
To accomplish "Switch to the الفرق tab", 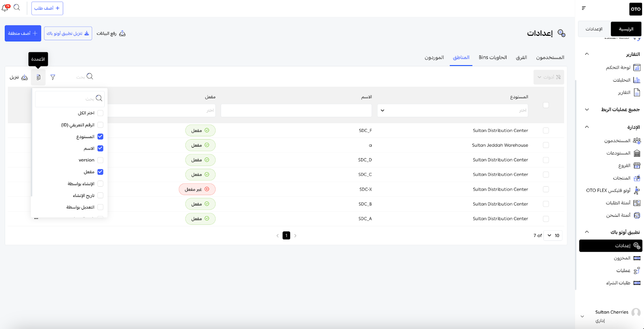I will click(x=521, y=58).
